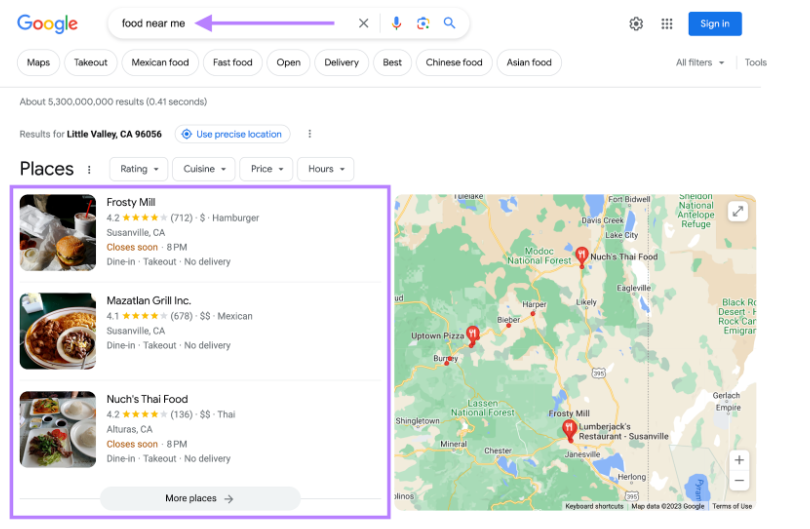Click Lassen National Forest map label

point(482,408)
